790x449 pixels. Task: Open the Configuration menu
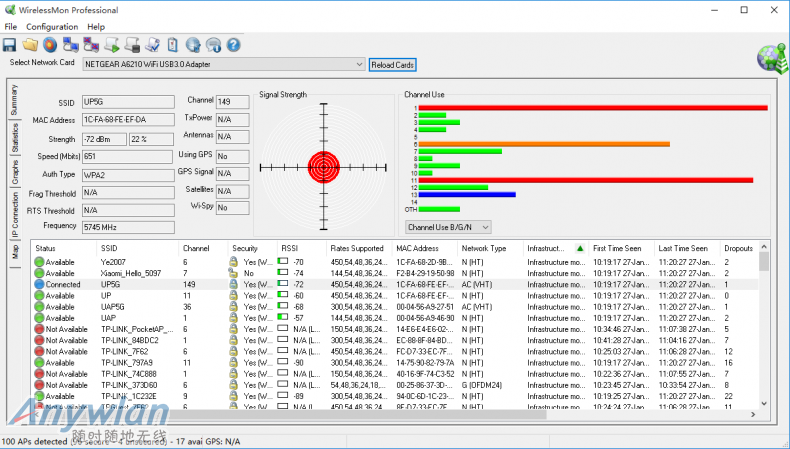click(x=52, y=26)
